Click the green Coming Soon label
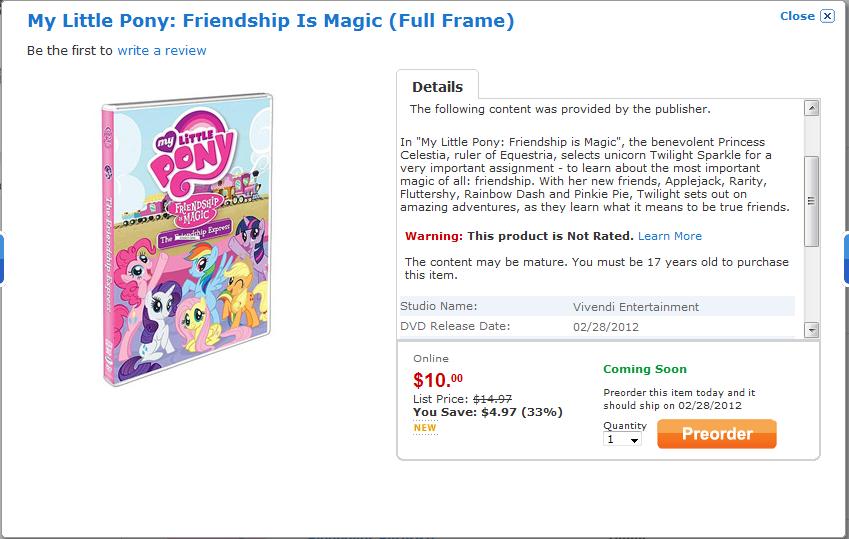The width and height of the screenshot is (849, 539). point(645,370)
